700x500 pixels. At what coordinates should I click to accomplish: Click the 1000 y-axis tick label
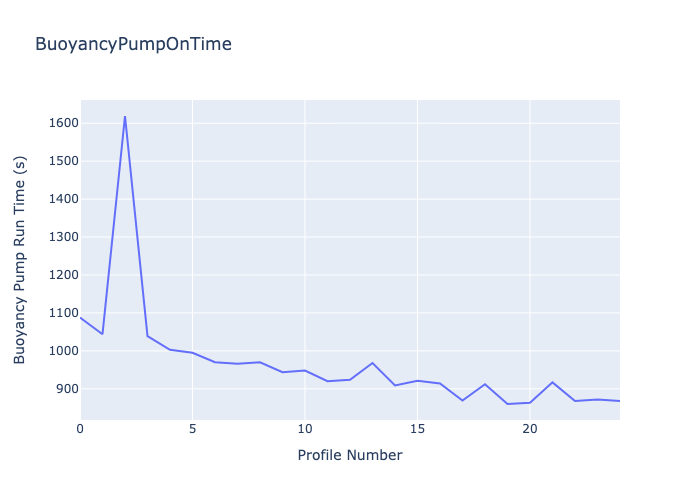[63, 351]
